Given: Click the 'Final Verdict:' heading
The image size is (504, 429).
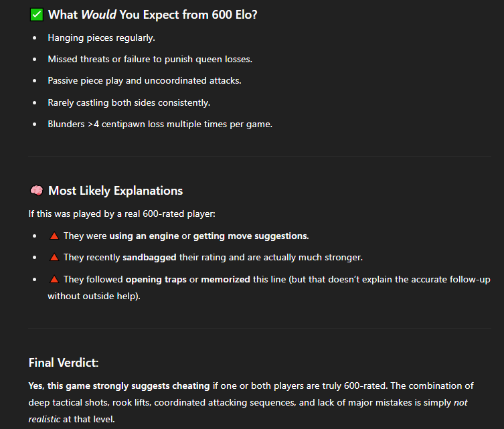Looking at the screenshot, I should (x=64, y=363).
